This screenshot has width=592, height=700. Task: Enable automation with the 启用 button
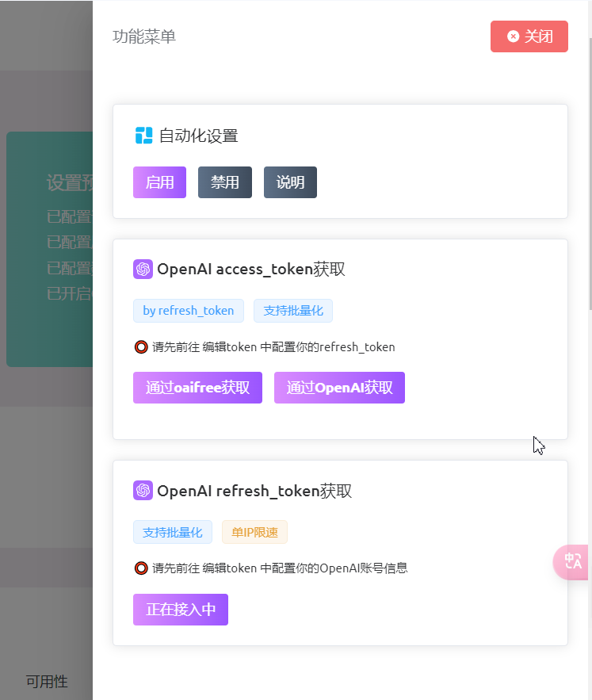point(159,182)
